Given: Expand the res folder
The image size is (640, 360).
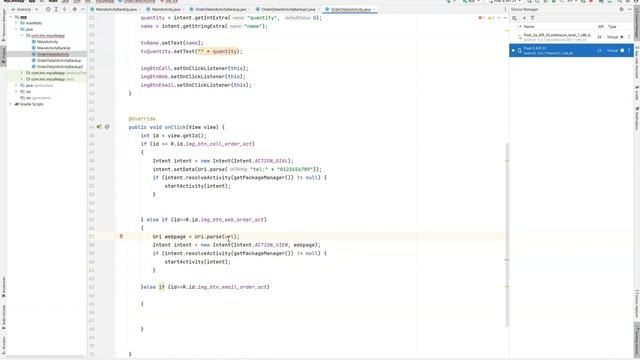Looking at the screenshot, I should 17,91.
